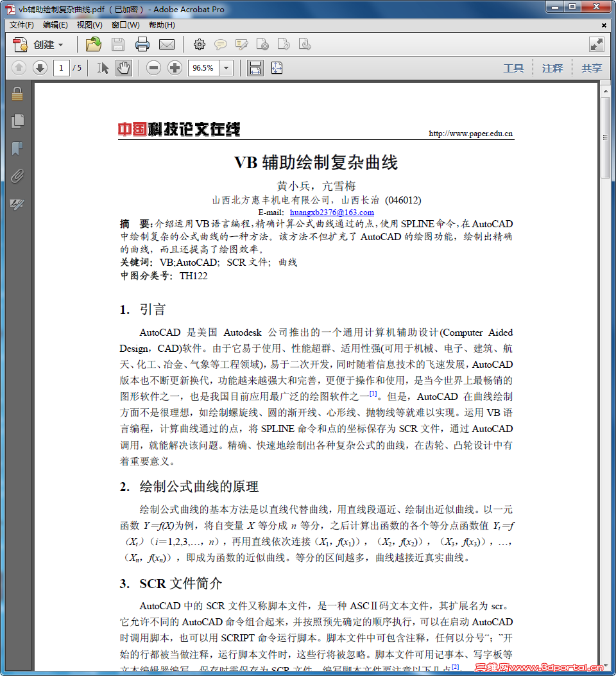Click the vertical scrollbar thumb
Image resolution: width=616 pixels, height=676 pixels.
coord(605,137)
